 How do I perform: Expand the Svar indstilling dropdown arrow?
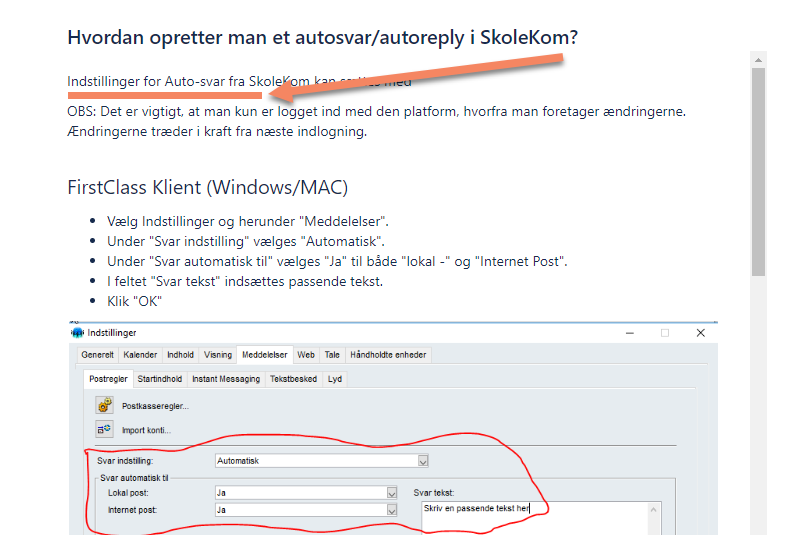[x=423, y=461]
